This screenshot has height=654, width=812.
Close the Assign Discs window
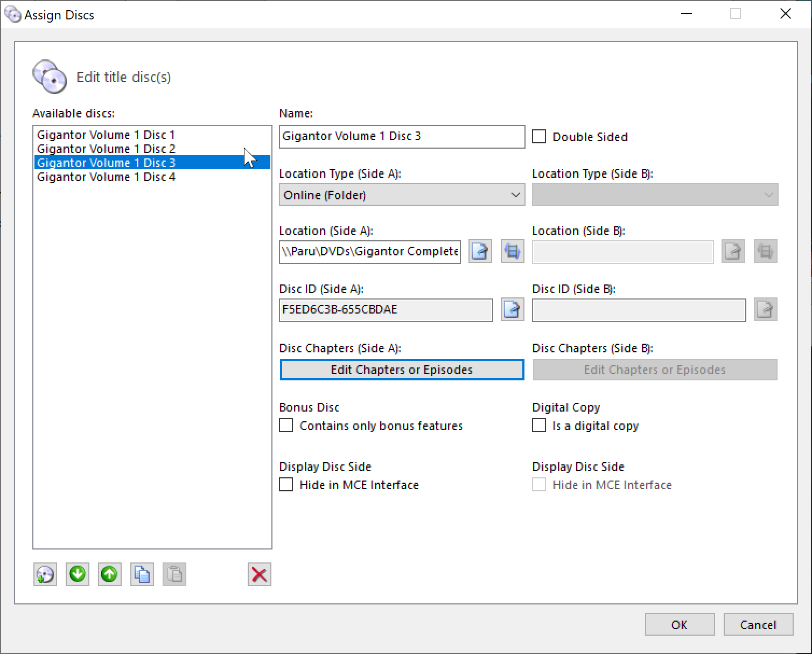(x=786, y=14)
